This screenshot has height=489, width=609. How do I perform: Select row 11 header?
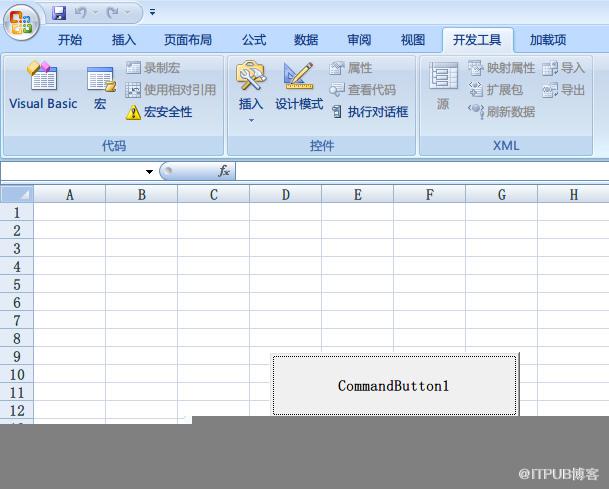click(17, 392)
